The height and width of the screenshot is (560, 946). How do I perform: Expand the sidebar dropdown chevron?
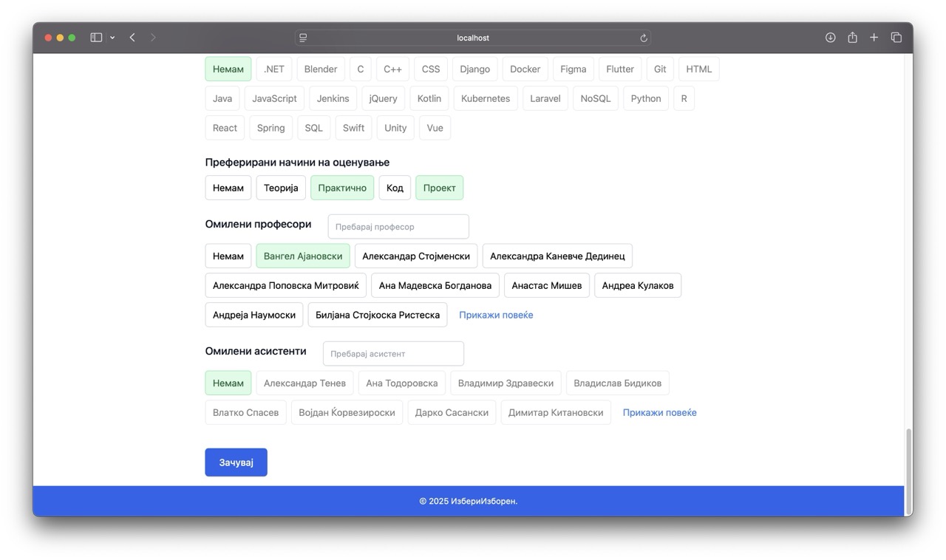pos(112,38)
